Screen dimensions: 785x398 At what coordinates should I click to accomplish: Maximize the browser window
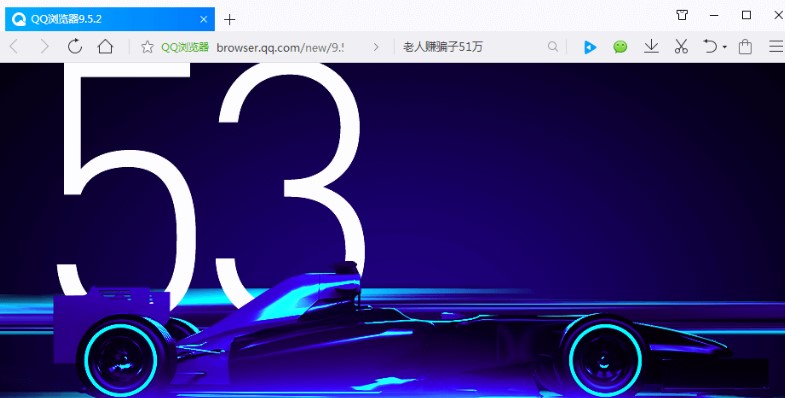tap(746, 15)
